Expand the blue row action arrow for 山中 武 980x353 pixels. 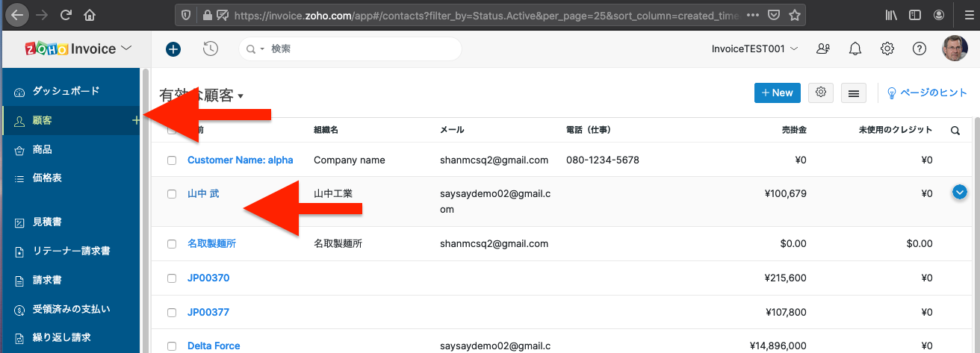click(x=960, y=193)
